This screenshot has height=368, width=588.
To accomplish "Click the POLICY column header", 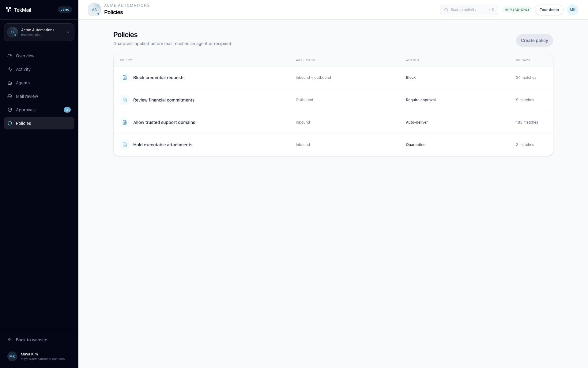I will pos(126,60).
